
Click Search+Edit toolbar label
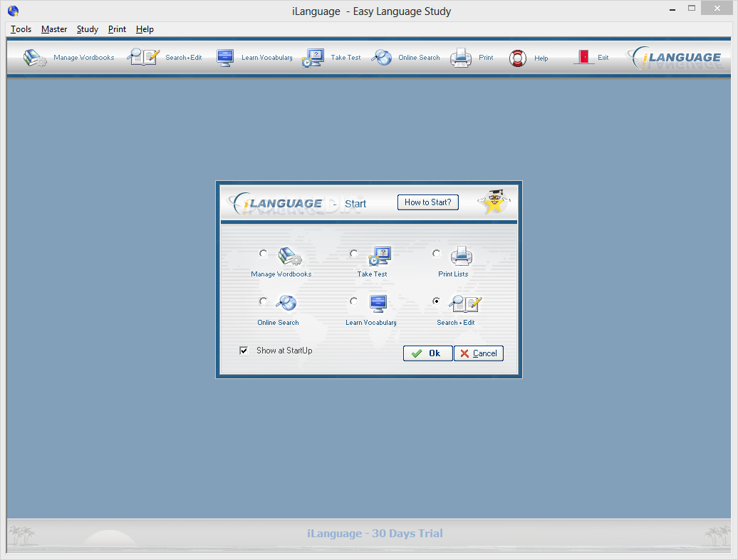[x=184, y=58]
